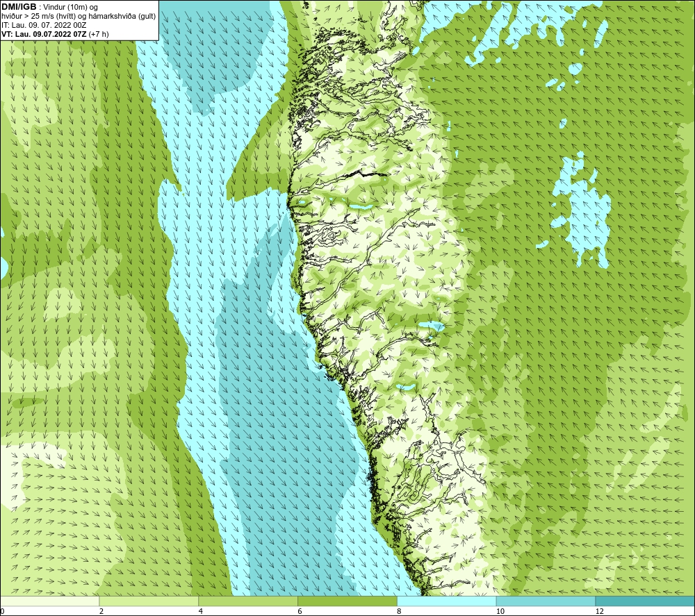Viewport: 695px width, 616px height.
Task: Click the '12' color scale label
Action: pyautogui.click(x=600, y=611)
